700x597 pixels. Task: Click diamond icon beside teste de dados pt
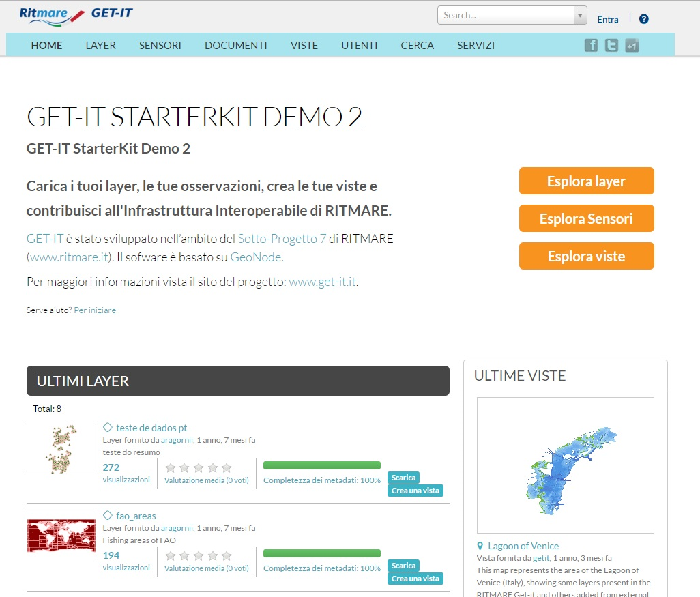[x=108, y=427]
